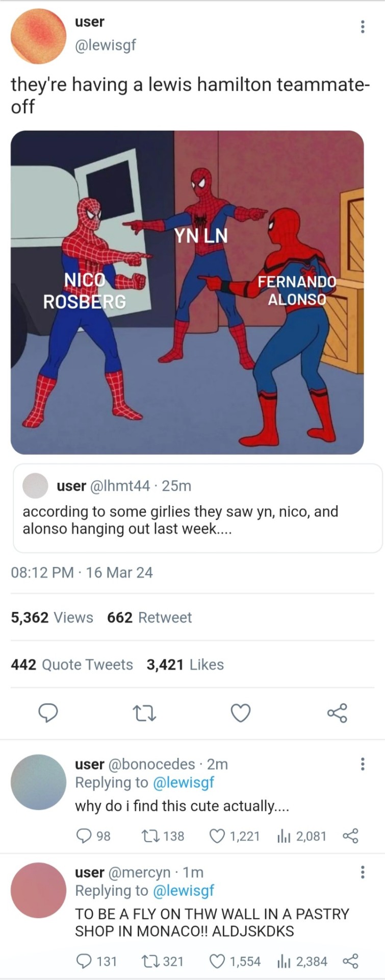385x980 pixels.
Task: Share the main tweet
Action: pos(337,713)
